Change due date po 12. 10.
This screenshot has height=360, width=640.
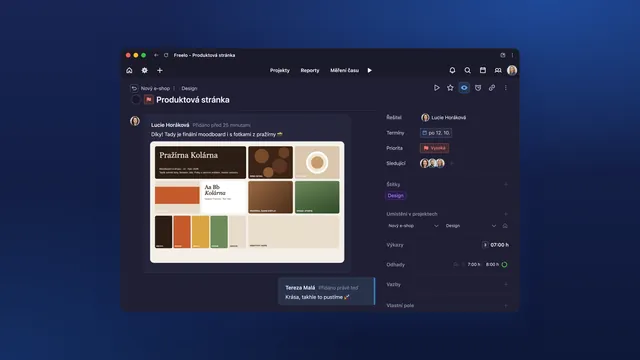pos(436,133)
